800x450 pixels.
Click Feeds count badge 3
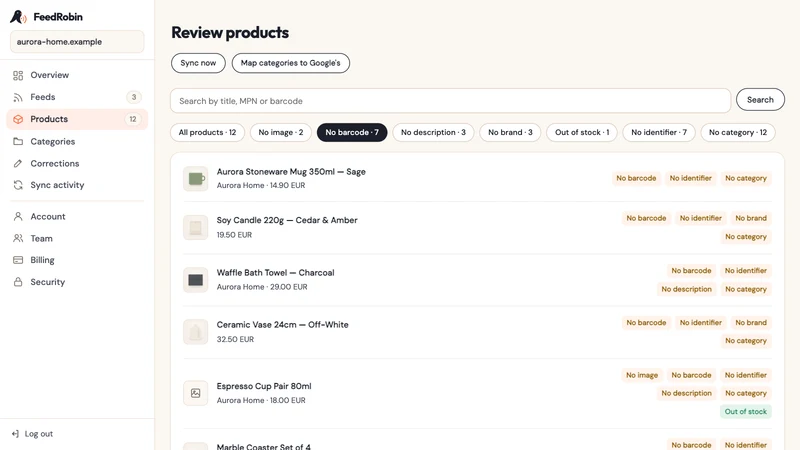pyautogui.click(x=134, y=97)
